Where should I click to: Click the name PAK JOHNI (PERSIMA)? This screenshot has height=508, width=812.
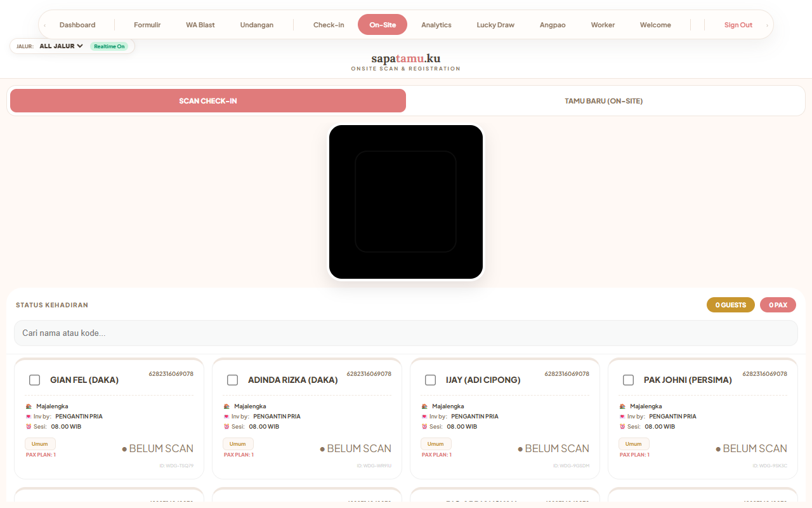pyautogui.click(x=688, y=380)
